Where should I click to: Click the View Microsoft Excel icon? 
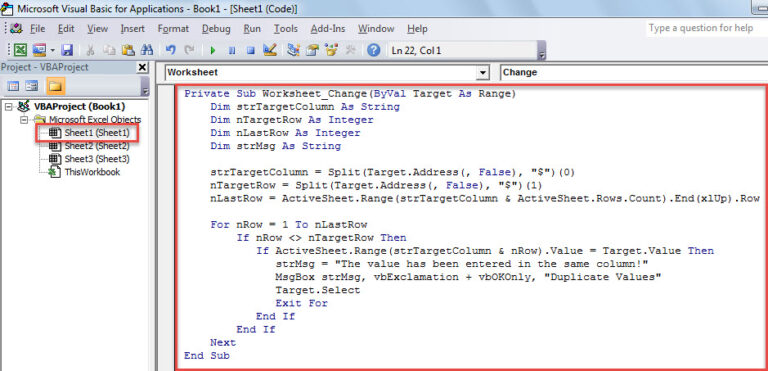tap(20, 50)
